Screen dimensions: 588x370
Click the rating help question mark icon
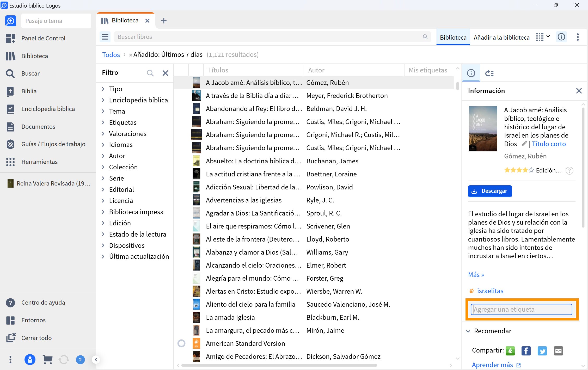coord(569,171)
